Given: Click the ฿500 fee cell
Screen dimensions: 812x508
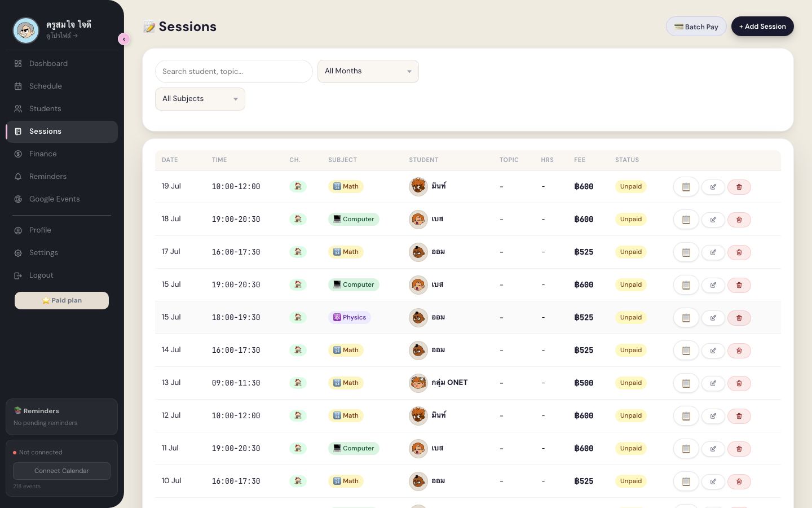Looking at the screenshot, I should 584,383.
